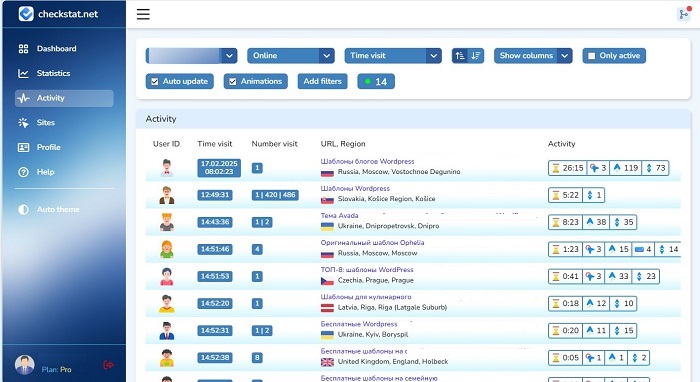700x382 pixels.
Task: Click the Number visit column header
Action: [275, 144]
